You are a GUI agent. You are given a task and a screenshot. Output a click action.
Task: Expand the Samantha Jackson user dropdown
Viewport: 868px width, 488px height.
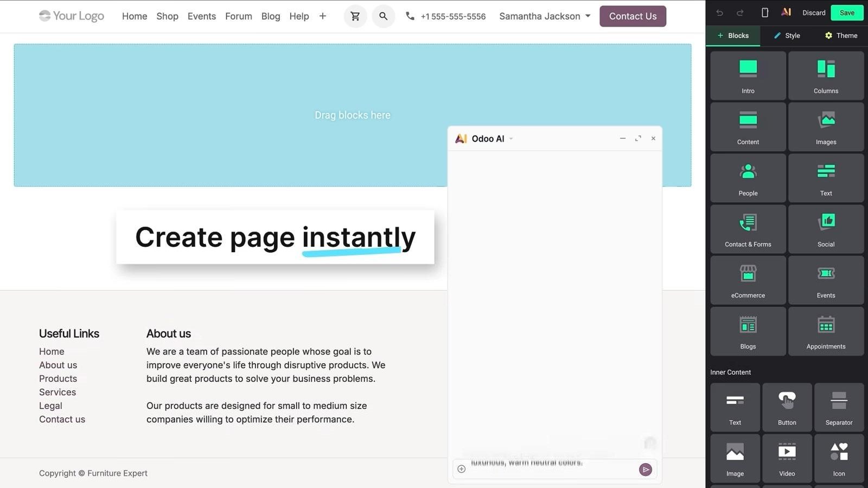pyautogui.click(x=545, y=16)
